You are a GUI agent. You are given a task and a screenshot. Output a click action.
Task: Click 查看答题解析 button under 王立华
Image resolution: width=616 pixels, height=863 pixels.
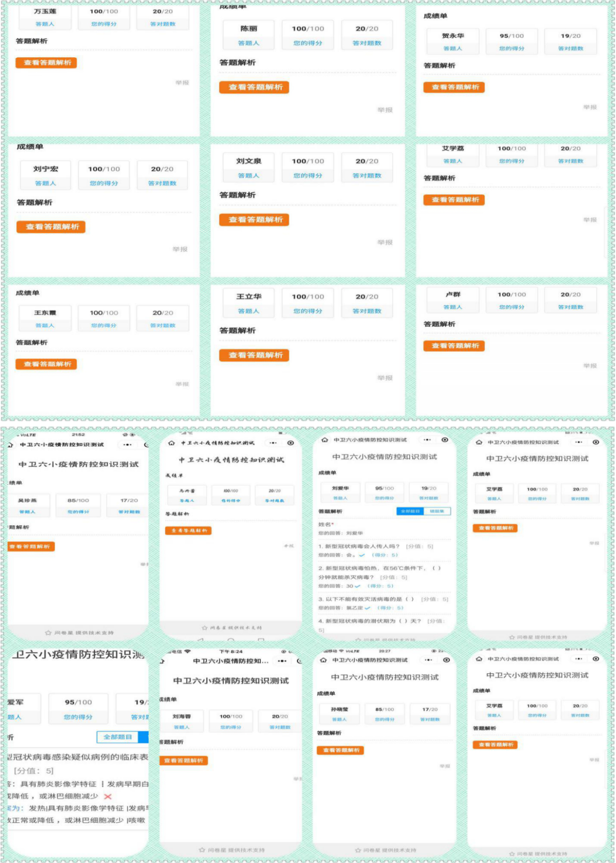pos(254,355)
